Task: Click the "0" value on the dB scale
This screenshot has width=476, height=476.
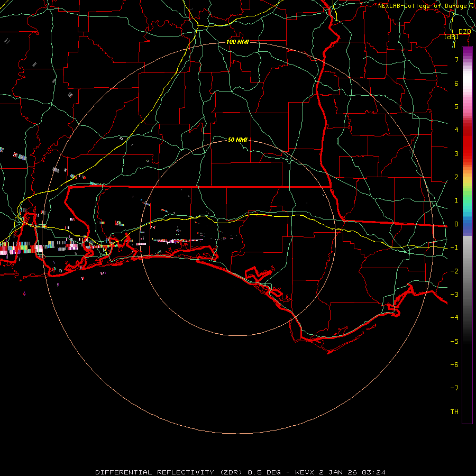Action: (x=456, y=224)
